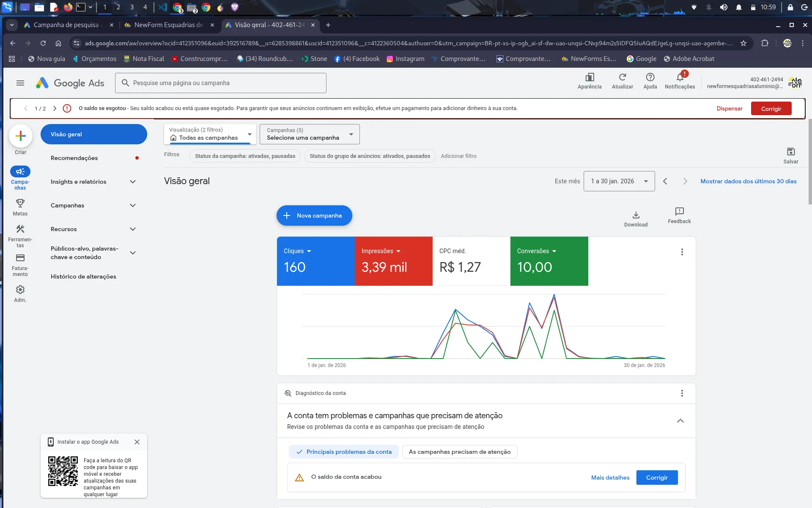Open the date range 1 a 30 jan. dropdown
812x508 pixels.
pos(619,181)
